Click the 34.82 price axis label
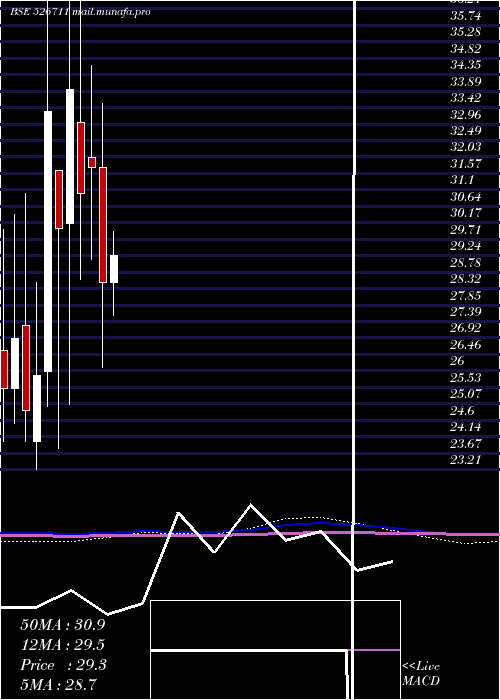The width and height of the screenshot is (500, 700). pyautogui.click(x=466, y=49)
